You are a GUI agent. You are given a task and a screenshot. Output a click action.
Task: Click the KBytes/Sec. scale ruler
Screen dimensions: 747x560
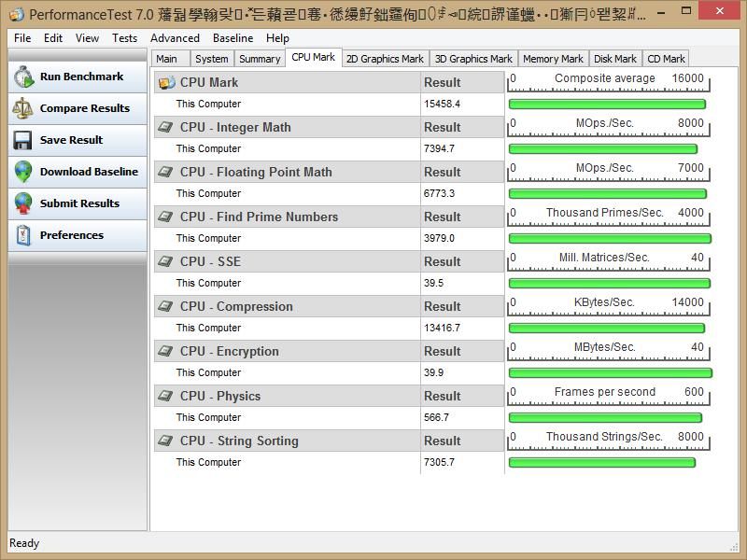[x=609, y=306]
